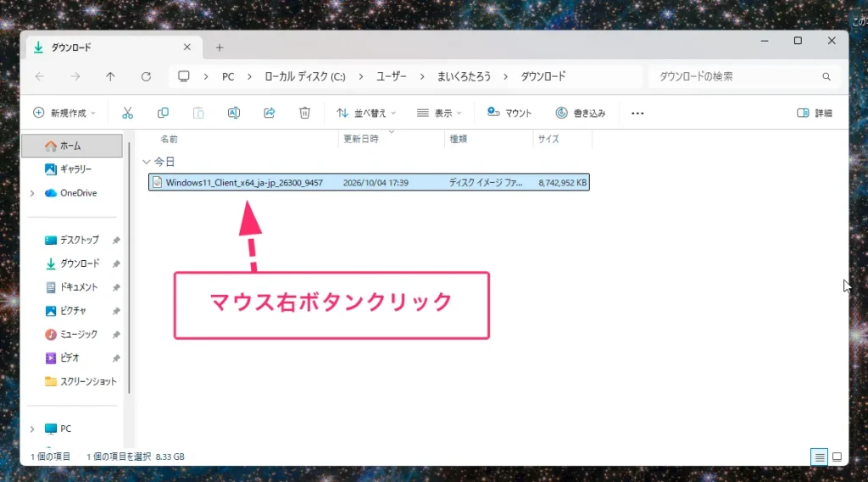This screenshot has width=868, height=482.
Task: Unpin ビデオ using its pin icon
Action: click(116, 358)
